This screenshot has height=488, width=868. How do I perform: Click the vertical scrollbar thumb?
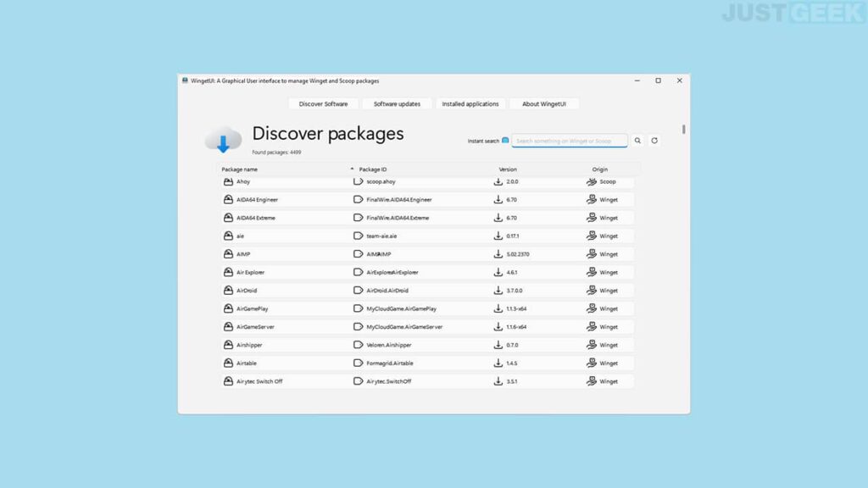[x=684, y=129]
